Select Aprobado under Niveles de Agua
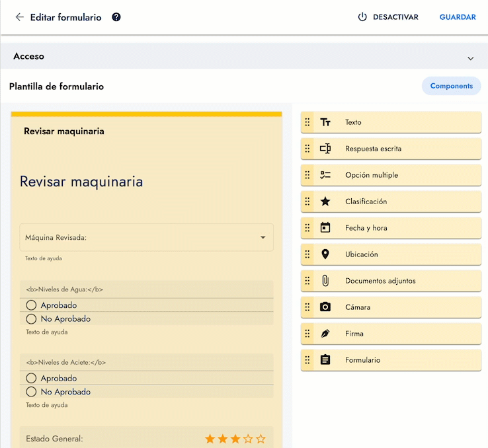 click(x=31, y=305)
